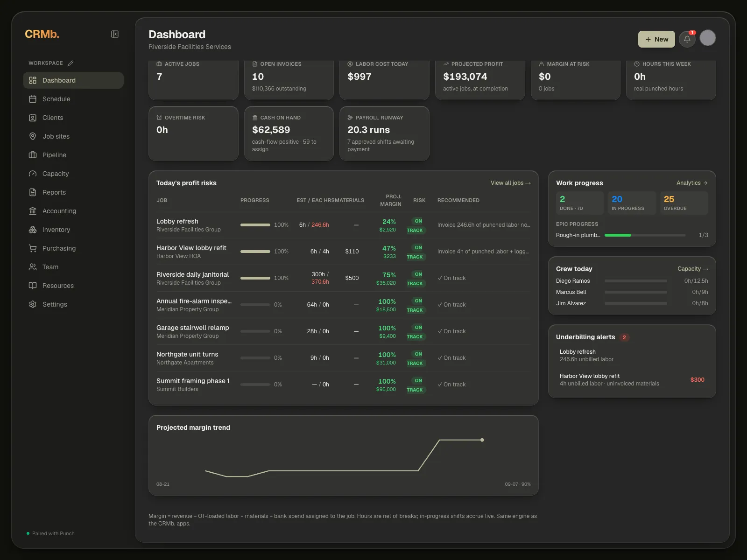Click the New button
This screenshot has height=560, width=747.
[x=656, y=39]
